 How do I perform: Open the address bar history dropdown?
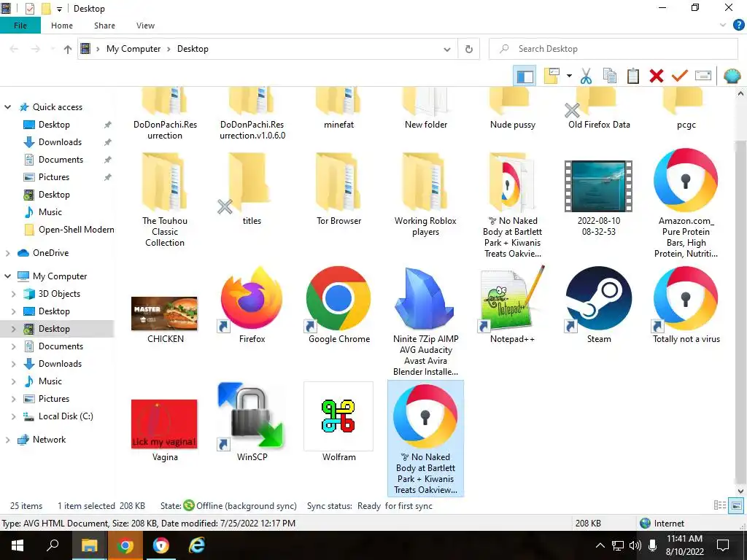447,49
